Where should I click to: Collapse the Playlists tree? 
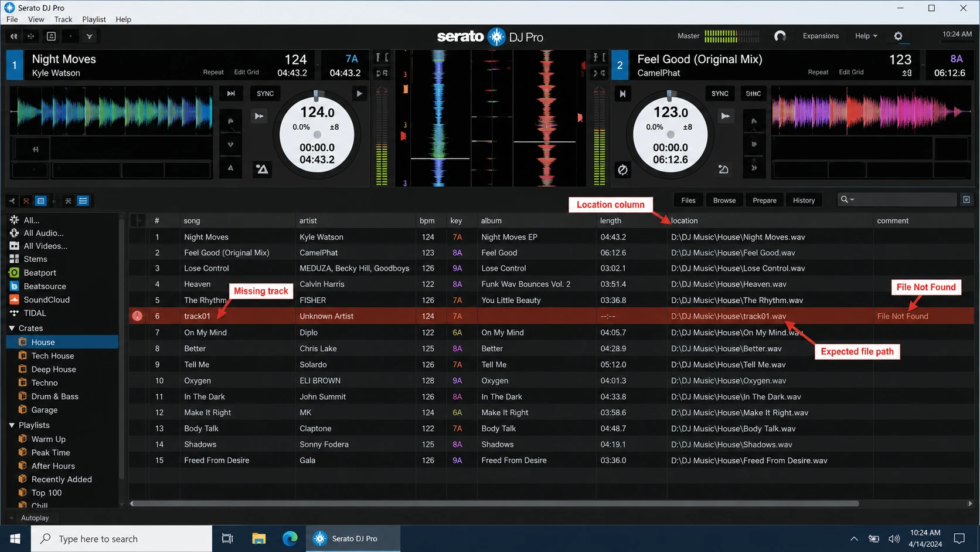[x=12, y=425]
